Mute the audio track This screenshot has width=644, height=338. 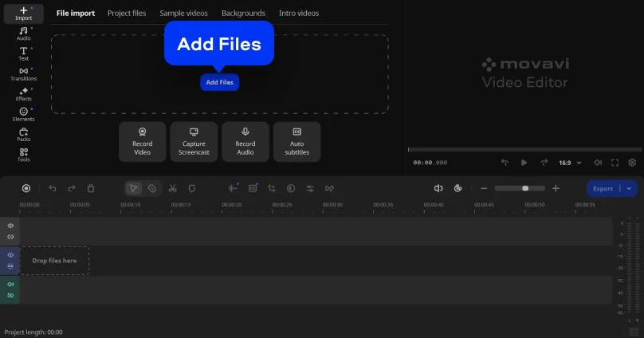10,285
